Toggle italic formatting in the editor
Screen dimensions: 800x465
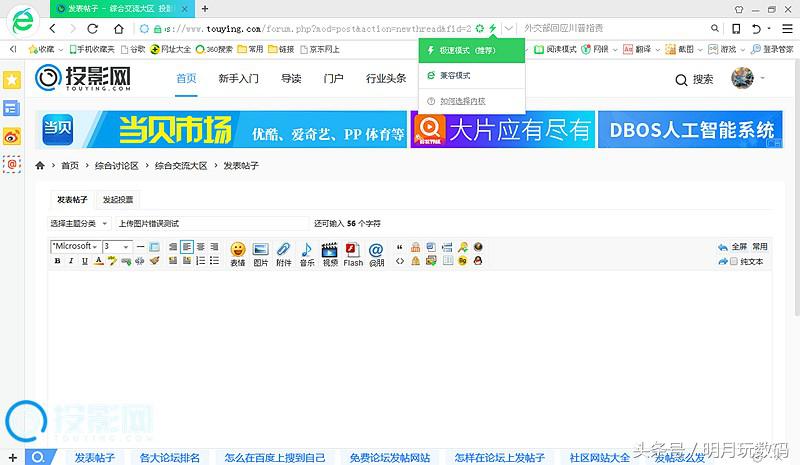pyautogui.click(x=71, y=261)
